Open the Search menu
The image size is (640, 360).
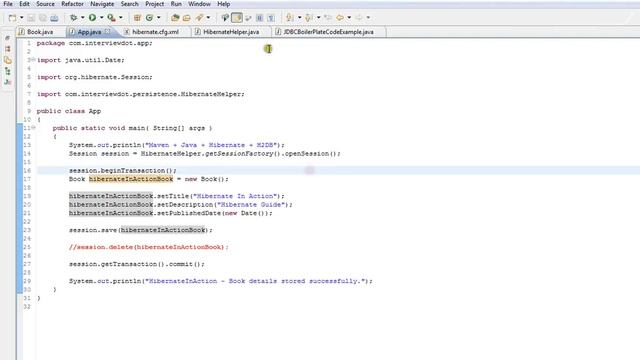pyautogui.click(x=129, y=4)
